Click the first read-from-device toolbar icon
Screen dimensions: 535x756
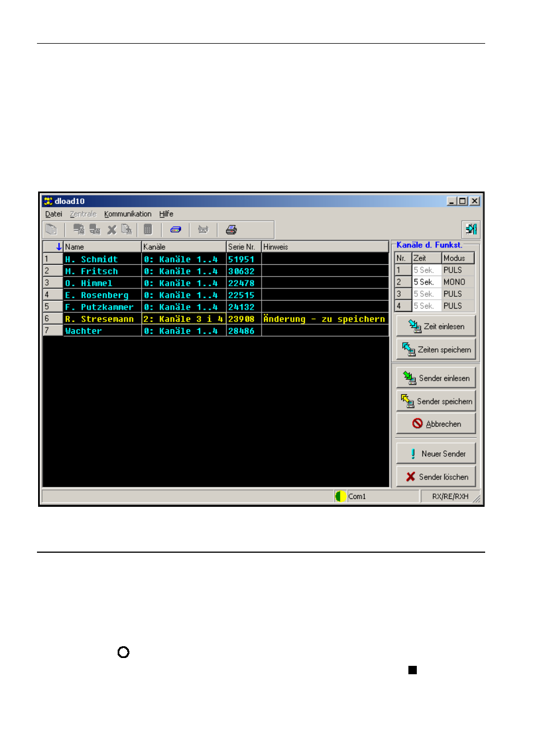tap(79, 229)
